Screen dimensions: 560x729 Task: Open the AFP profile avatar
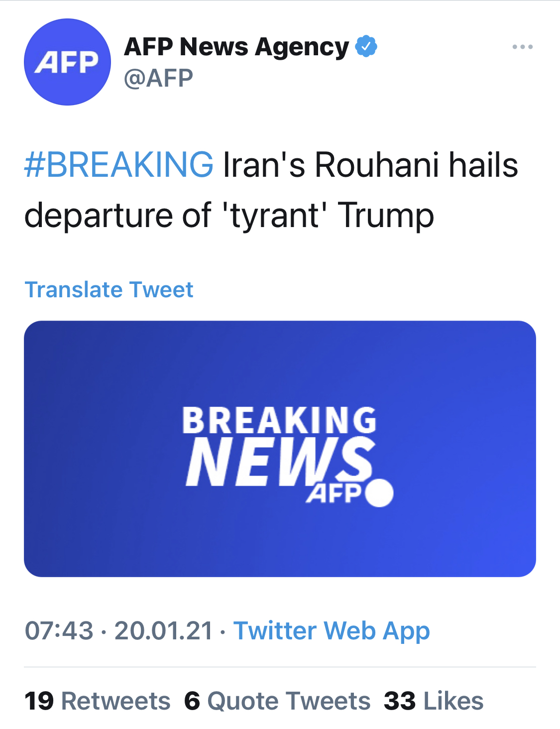click(67, 62)
